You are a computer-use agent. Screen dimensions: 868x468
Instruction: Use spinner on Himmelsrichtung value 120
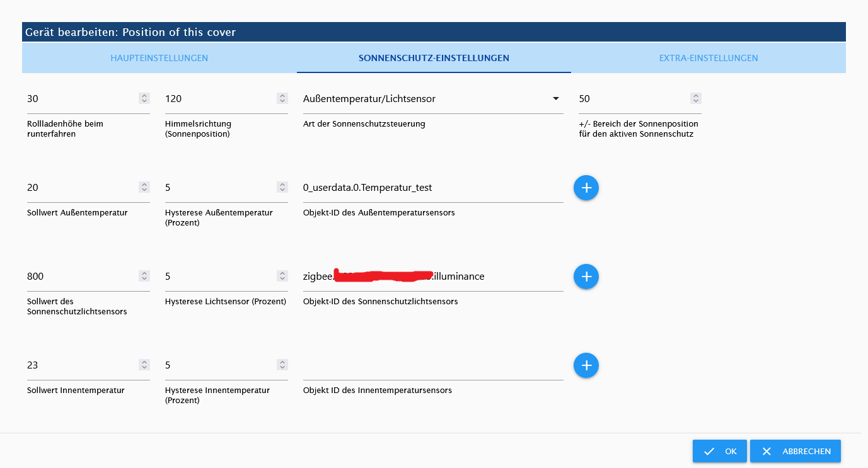282,98
